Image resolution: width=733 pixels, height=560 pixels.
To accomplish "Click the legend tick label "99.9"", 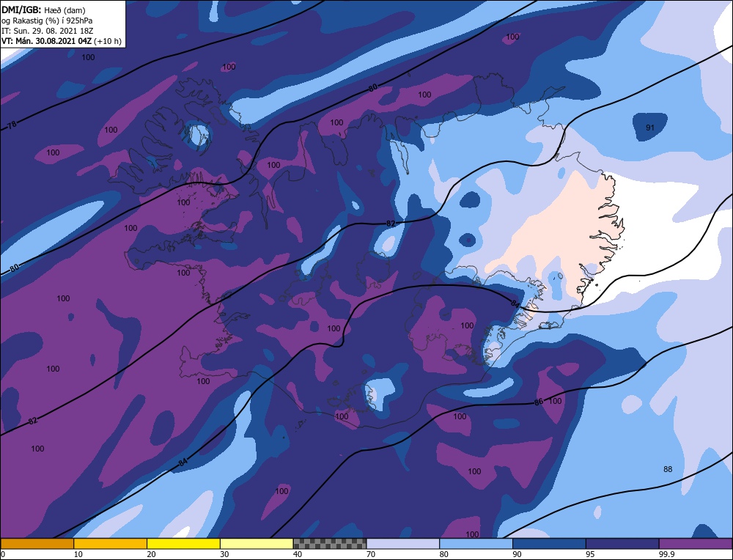I will (666, 554).
